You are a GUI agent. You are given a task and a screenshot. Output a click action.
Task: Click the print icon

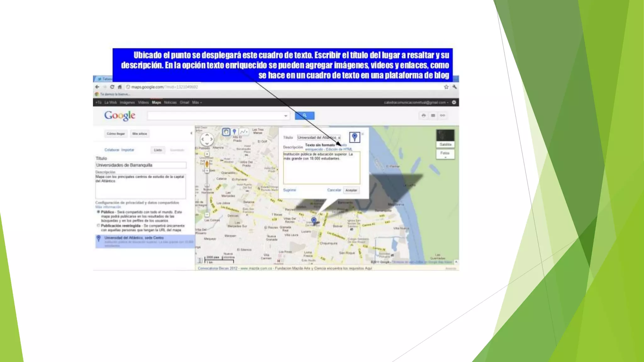click(x=424, y=116)
